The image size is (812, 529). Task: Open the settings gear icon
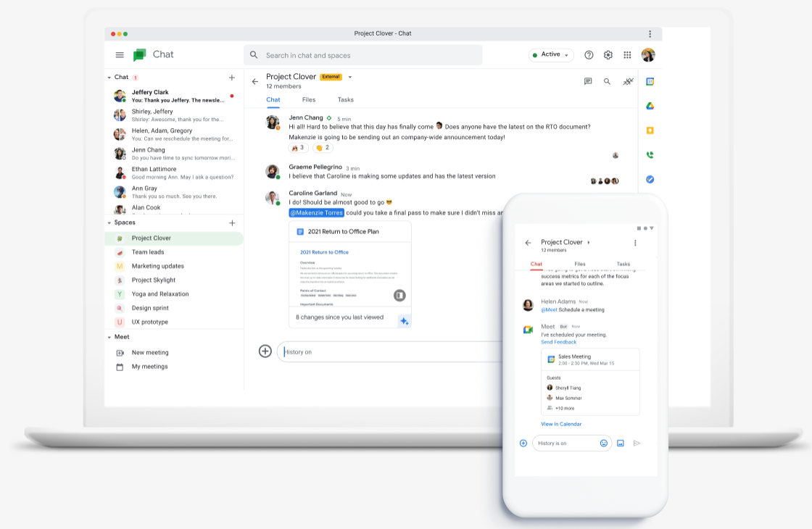(608, 55)
